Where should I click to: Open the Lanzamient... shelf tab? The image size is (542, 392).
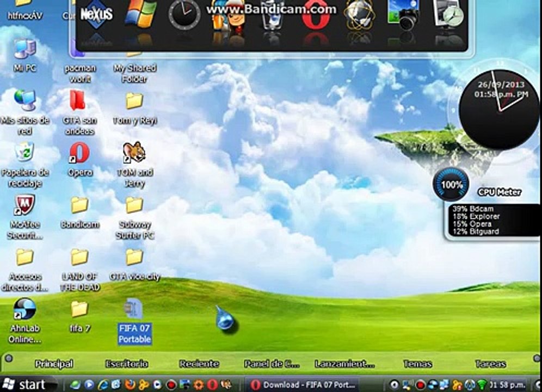coord(344,364)
